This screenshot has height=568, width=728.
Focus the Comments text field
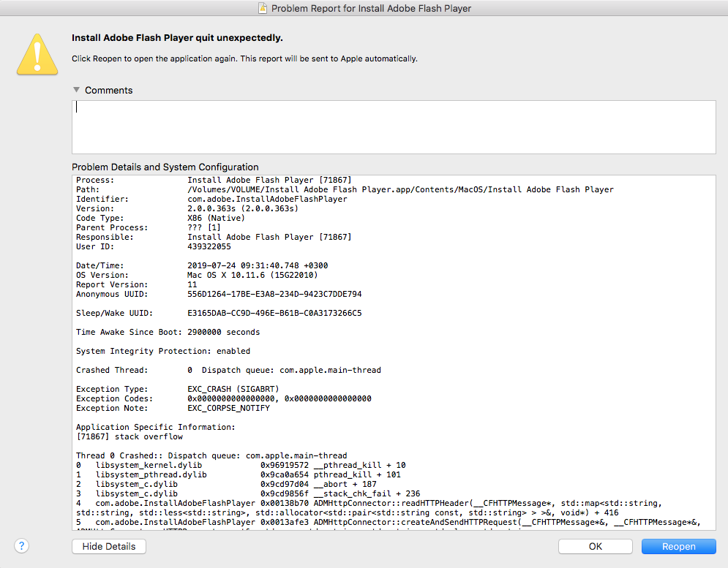(x=394, y=127)
